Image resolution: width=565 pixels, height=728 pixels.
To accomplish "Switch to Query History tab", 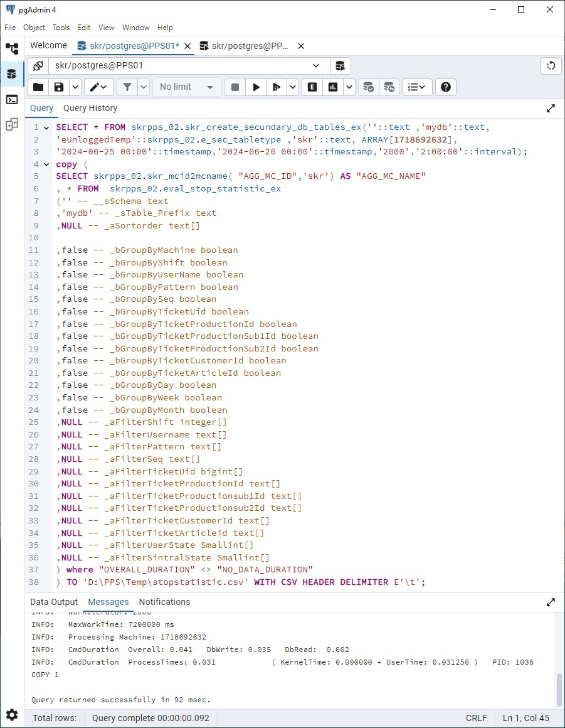I will (x=90, y=108).
